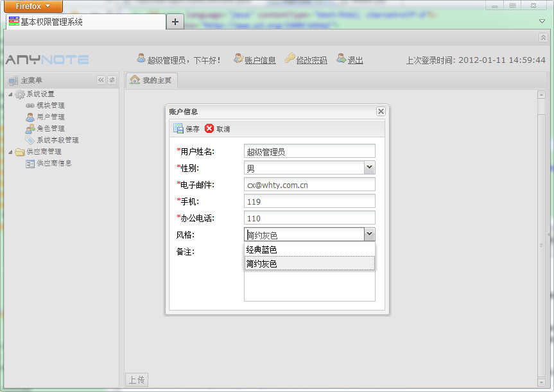Viewport: 554px width, 392px height.
Task: Click the logout icon beside 退出
Action: (x=342, y=58)
